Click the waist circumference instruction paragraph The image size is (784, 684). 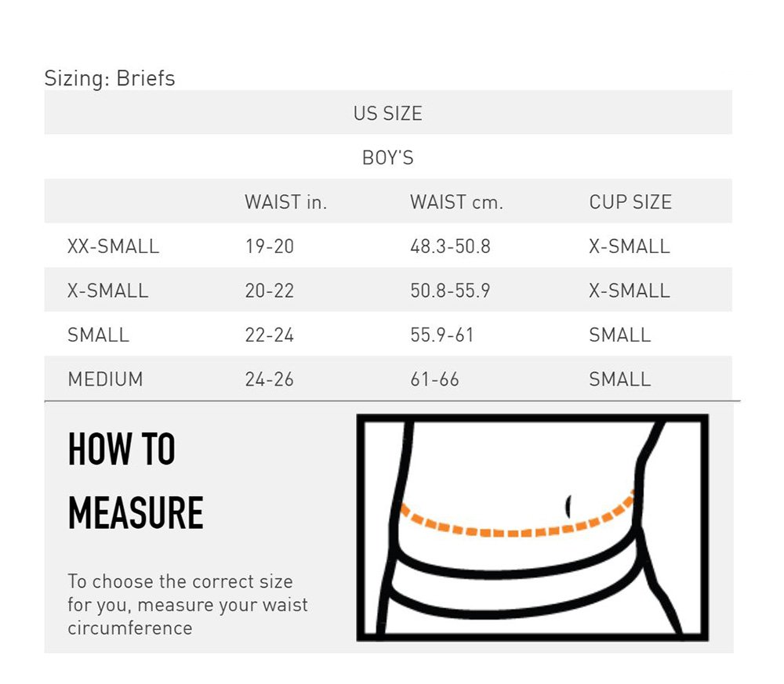point(187,604)
